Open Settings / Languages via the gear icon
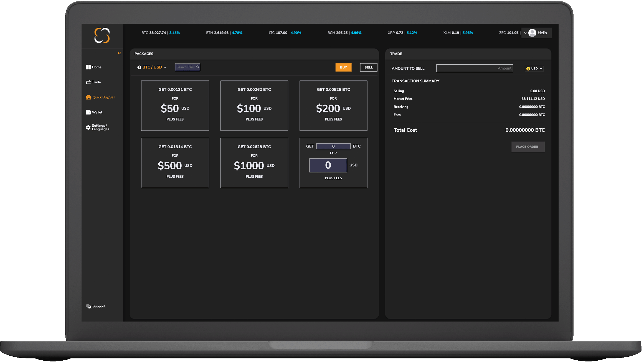The width and height of the screenshot is (644, 362). [88, 127]
